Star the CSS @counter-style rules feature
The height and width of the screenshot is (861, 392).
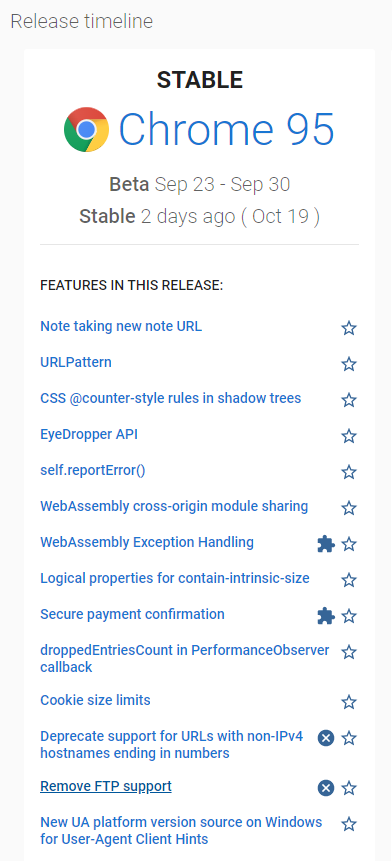click(349, 400)
